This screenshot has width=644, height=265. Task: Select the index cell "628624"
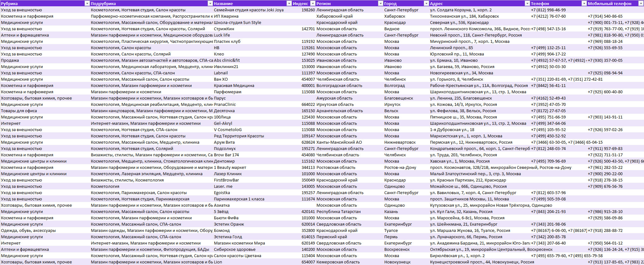(x=304, y=142)
